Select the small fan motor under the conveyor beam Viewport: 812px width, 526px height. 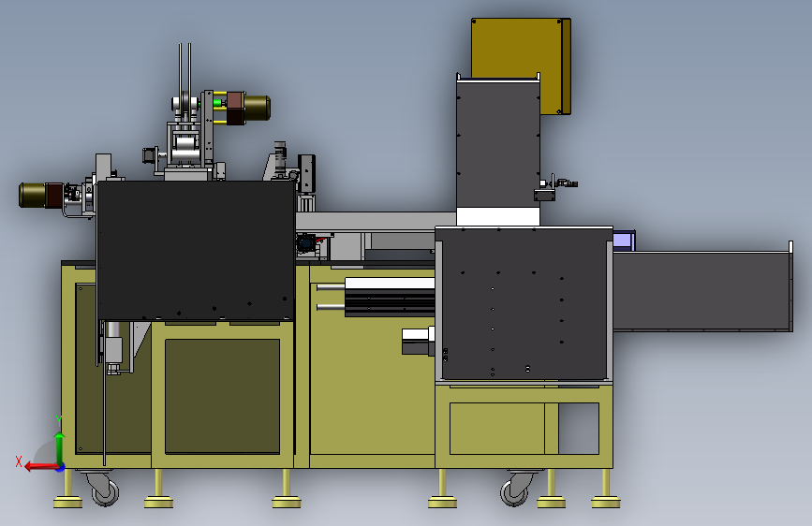tap(306, 242)
